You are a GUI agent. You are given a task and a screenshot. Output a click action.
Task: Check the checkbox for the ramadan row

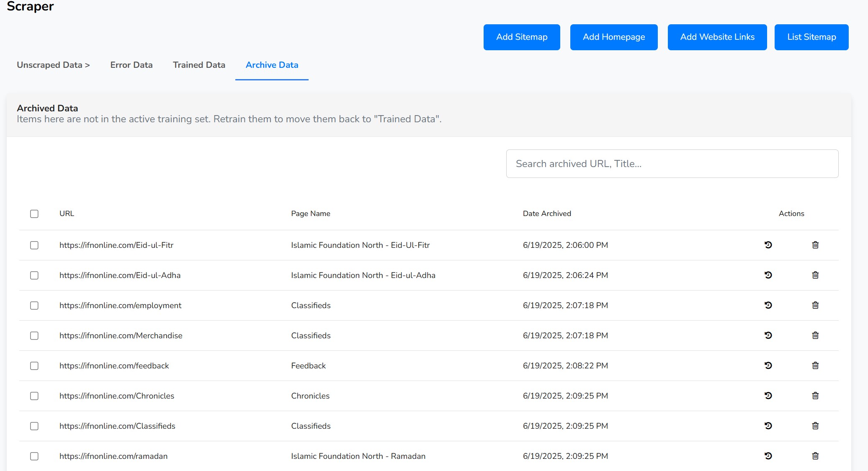(34, 456)
